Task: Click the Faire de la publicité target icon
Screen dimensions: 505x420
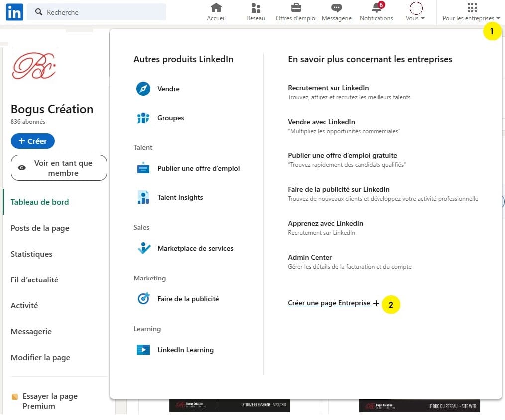Action: (x=143, y=298)
